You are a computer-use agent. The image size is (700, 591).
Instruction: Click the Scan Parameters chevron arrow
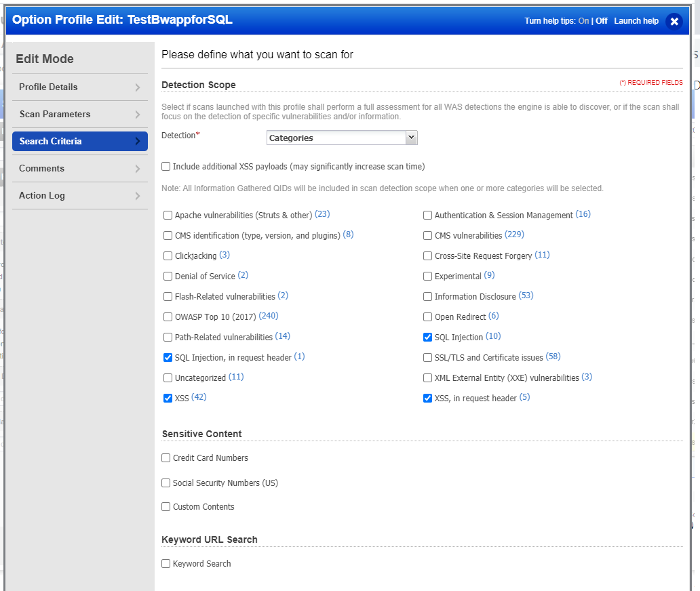pos(138,115)
